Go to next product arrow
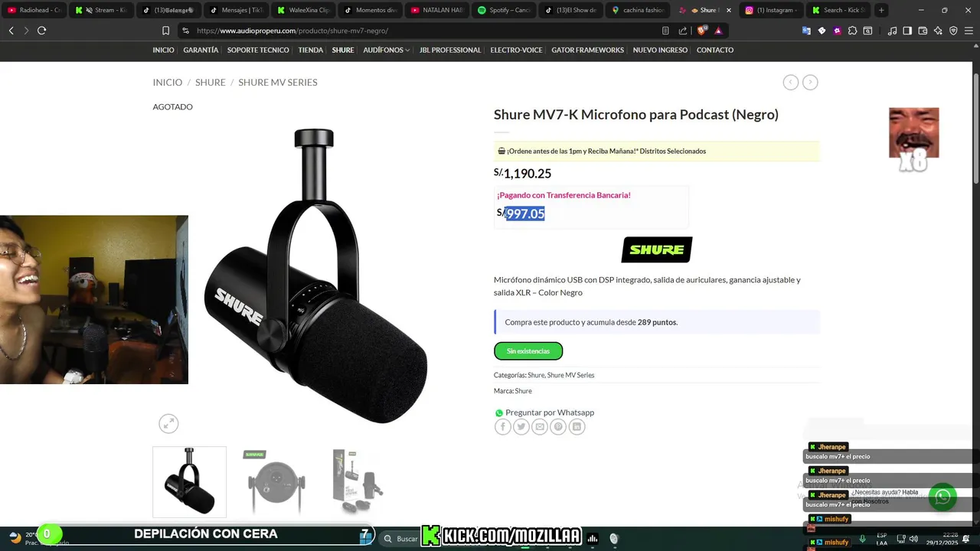 tap(810, 82)
